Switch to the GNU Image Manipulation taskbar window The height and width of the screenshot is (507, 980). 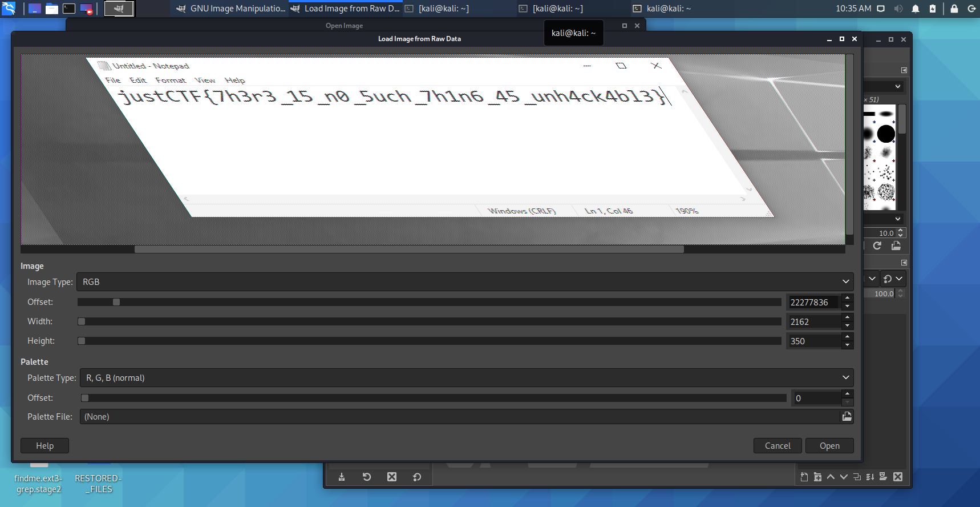[x=231, y=9]
